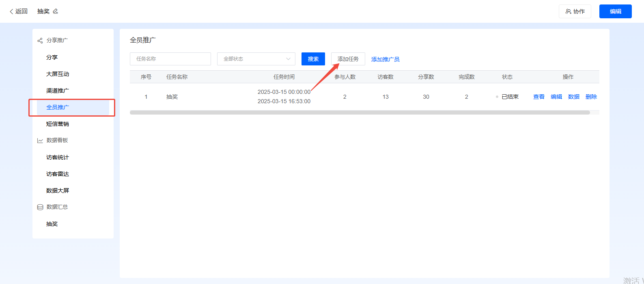Click the 2025-03-15 16:53:00 end time
The image size is (644, 284).
(284, 101)
